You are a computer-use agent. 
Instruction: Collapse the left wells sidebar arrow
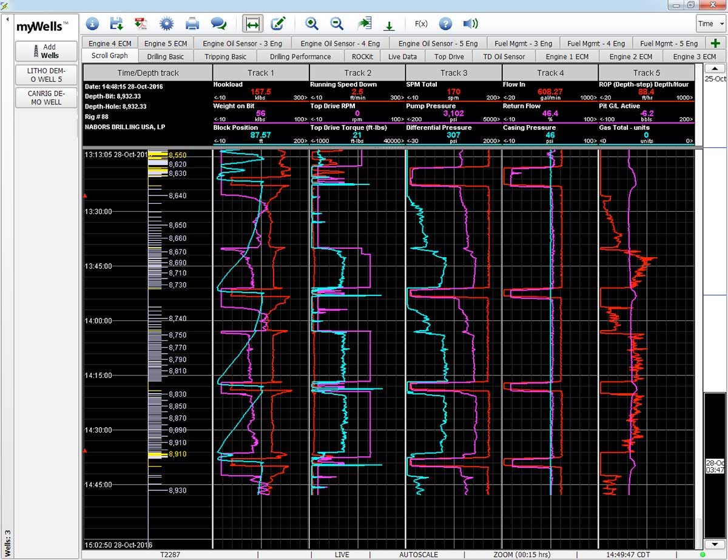(x=7, y=19)
